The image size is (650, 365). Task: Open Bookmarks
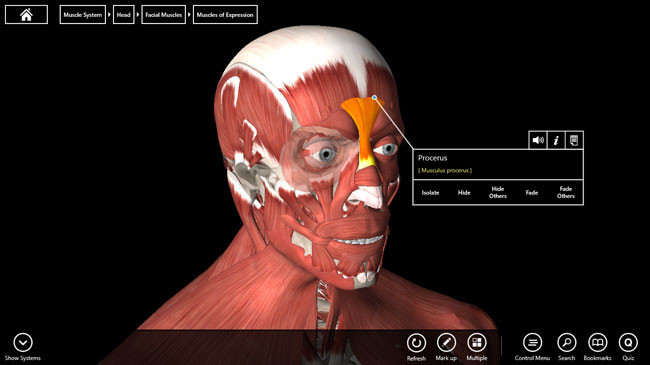(x=597, y=347)
